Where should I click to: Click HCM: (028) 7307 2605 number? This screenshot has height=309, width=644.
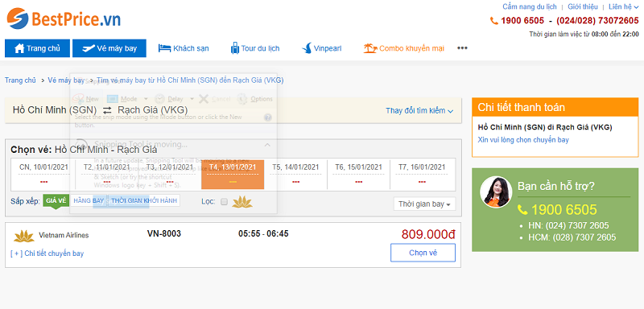click(572, 237)
